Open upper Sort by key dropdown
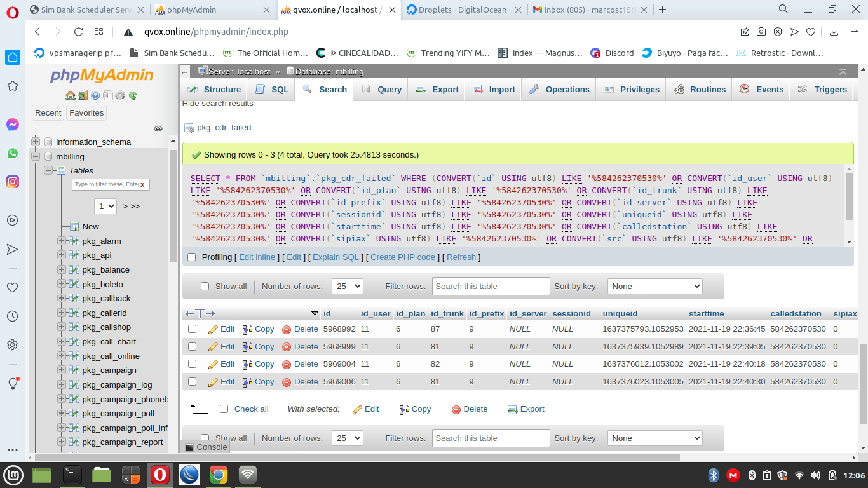Screen dimensions: 868x488 click(655, 287)
